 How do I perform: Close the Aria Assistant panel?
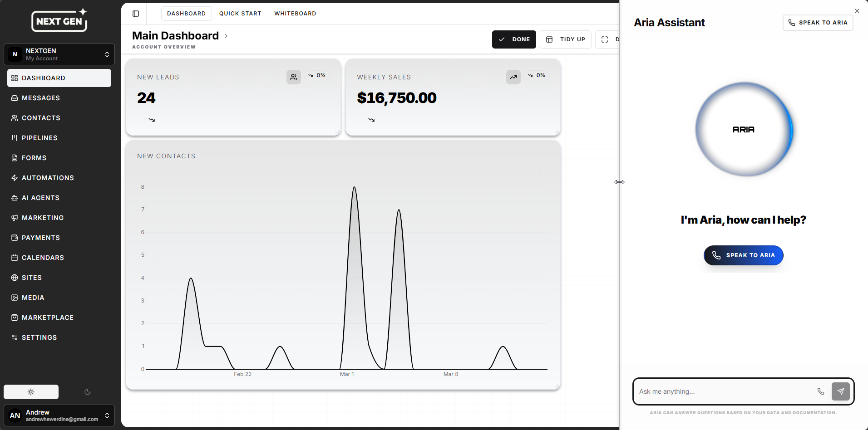[x=857, y=11]
